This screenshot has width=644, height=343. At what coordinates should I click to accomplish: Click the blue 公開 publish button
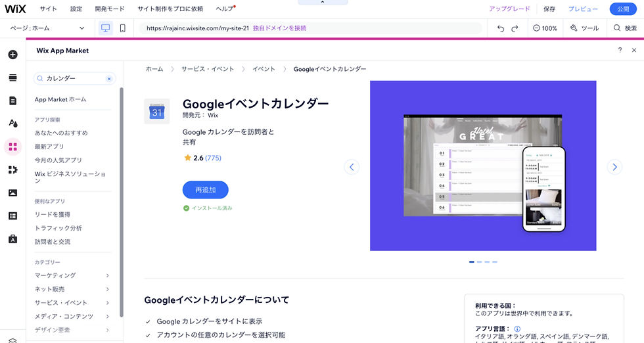623,9
